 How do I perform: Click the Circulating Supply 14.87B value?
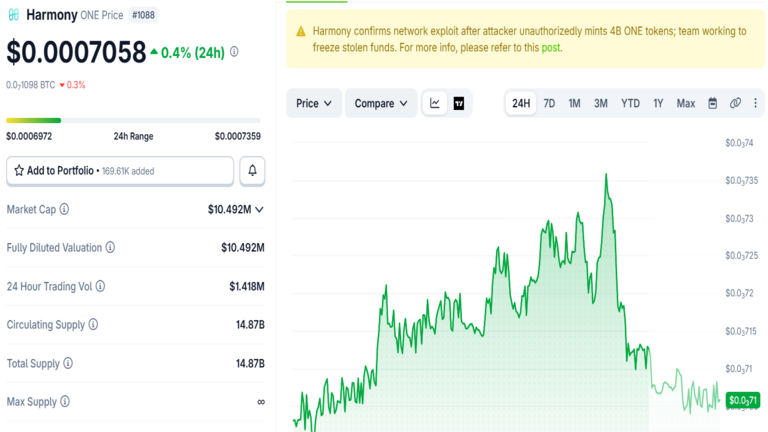250,325
